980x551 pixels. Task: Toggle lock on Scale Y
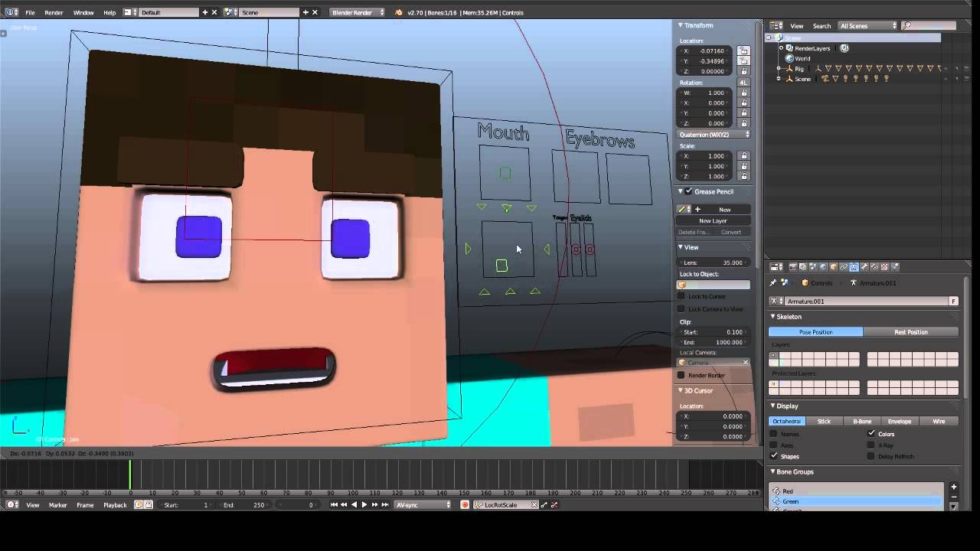pos(743,166)
